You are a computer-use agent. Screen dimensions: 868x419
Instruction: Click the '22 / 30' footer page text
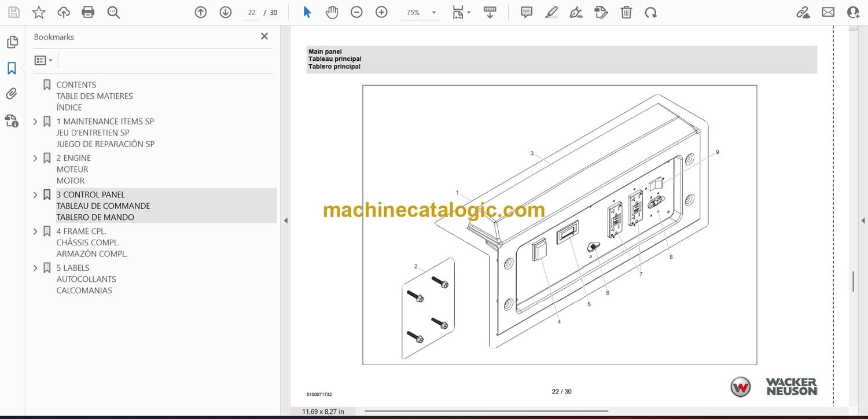pyautogui.click(x=561, y=392)
